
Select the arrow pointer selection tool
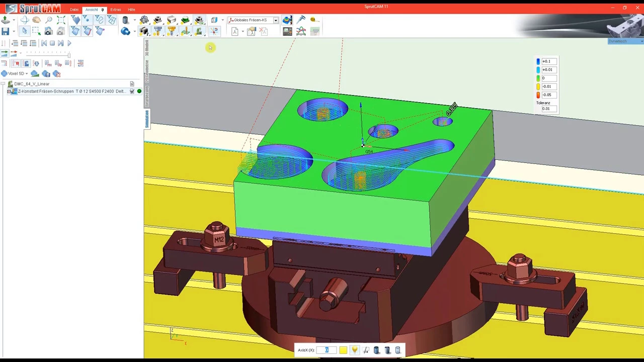tap(25, 31)
